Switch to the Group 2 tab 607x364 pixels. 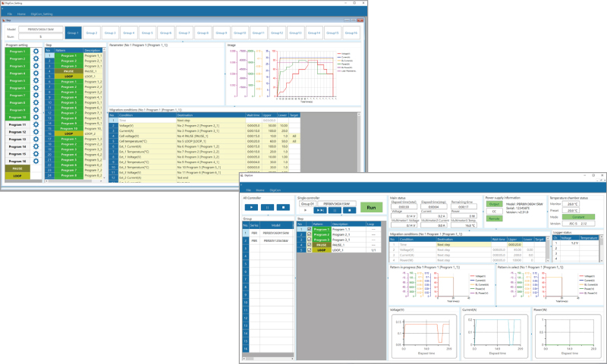(x=91, y=33)
